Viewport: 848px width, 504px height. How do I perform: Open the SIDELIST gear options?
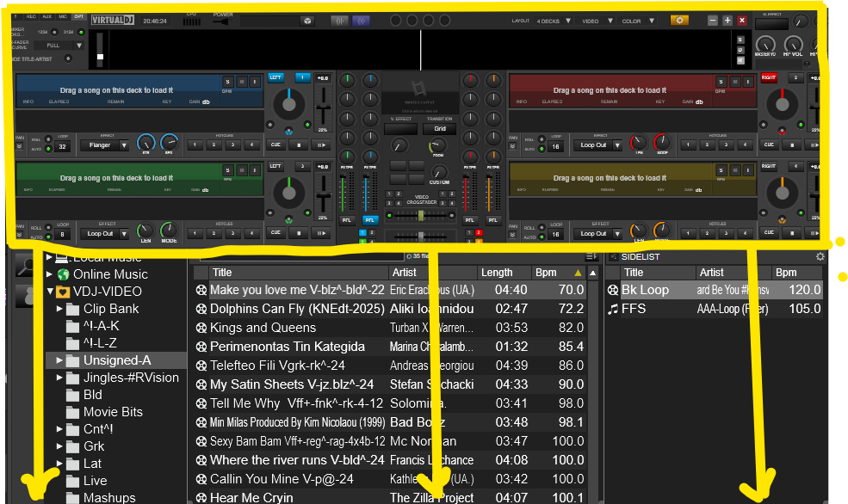point(820,256)
